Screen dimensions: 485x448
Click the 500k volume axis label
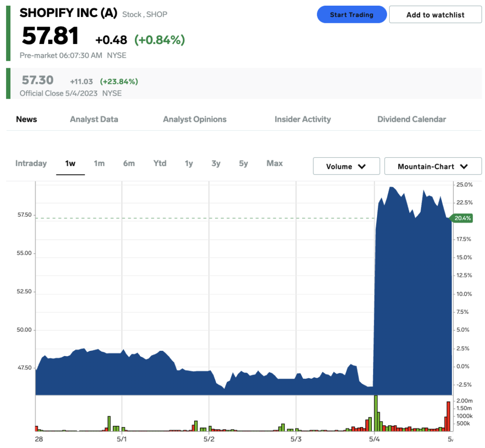point(463,423)
